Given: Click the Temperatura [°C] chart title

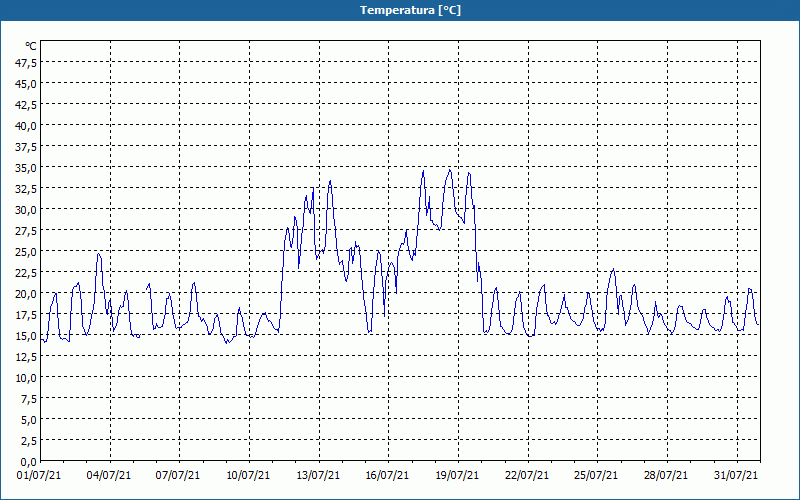Looking at the screenshot, I should coord(410,10).
